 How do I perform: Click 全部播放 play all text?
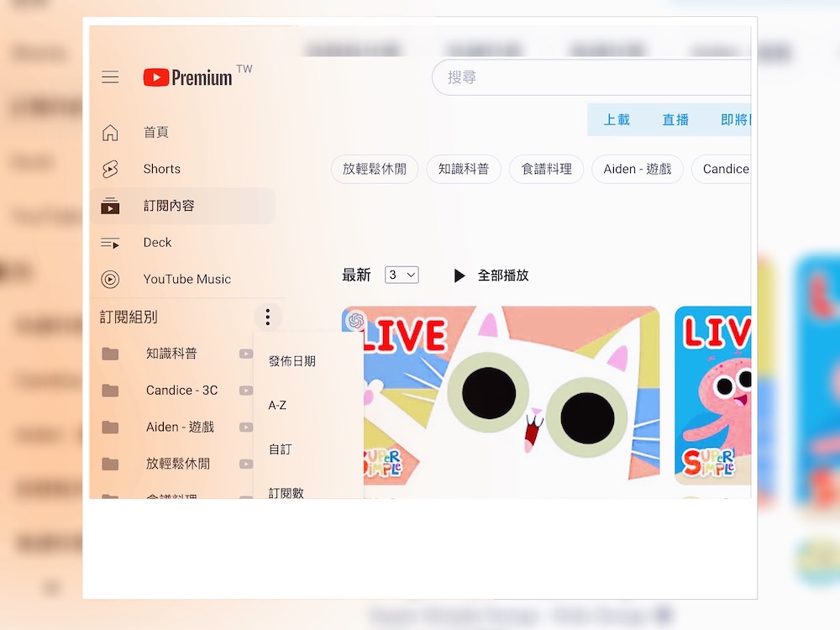(503, 276)
